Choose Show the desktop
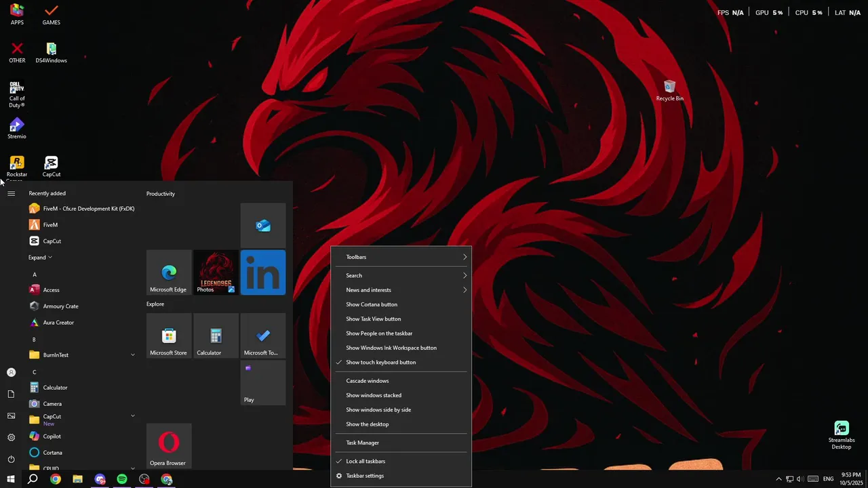 pyautogui.click(x=401, y=424)
